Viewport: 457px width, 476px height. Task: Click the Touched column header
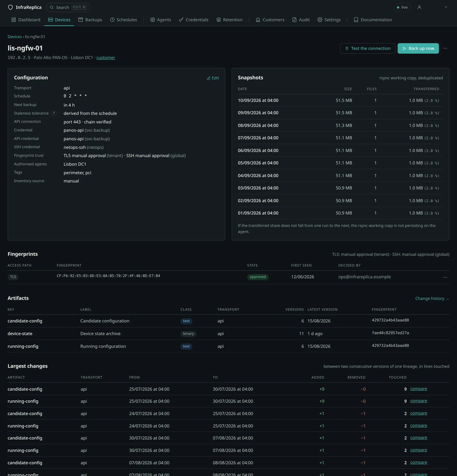pos(397,377)
